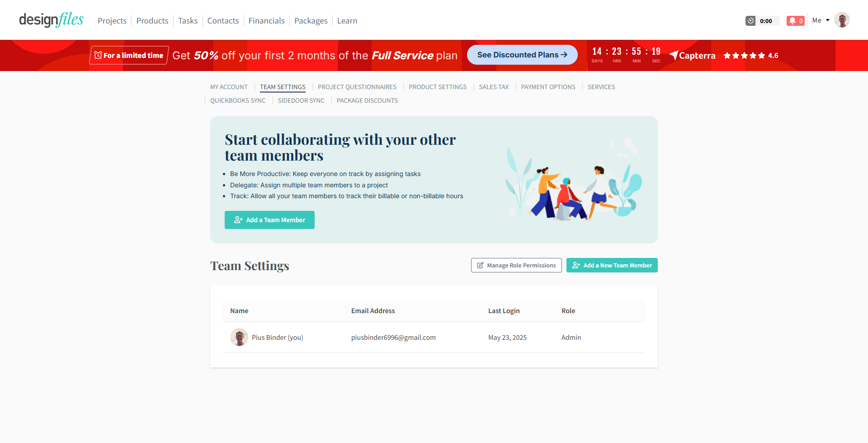
Task: Open the notifications bell icon
Action: click(x=795, y=21)
